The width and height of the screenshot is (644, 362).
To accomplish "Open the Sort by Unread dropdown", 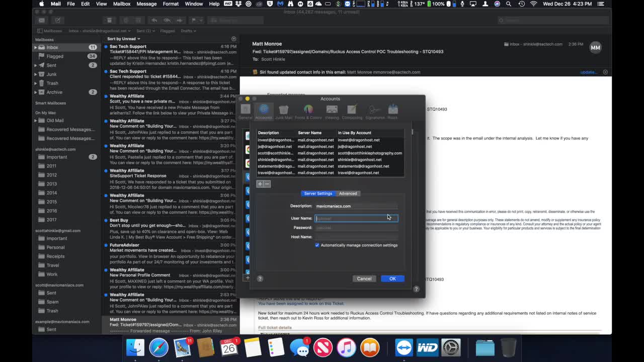I will click(124, 39).
